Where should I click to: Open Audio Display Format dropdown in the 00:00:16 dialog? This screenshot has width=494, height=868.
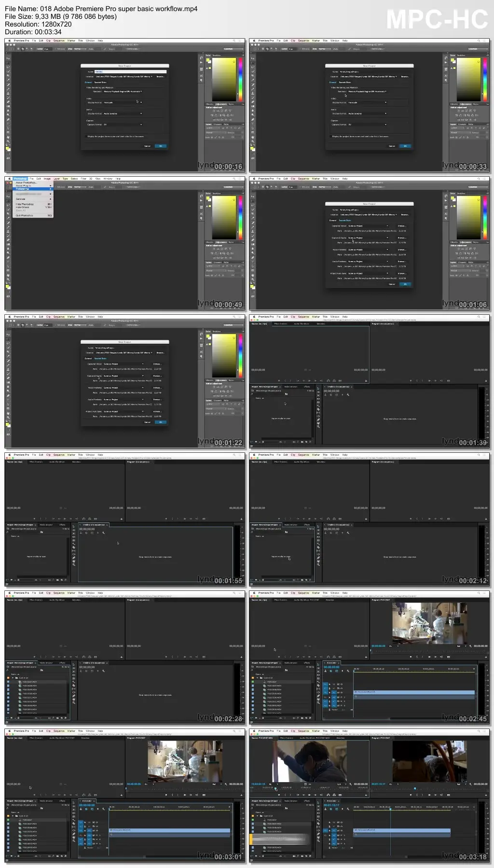(x=123, y=113)
